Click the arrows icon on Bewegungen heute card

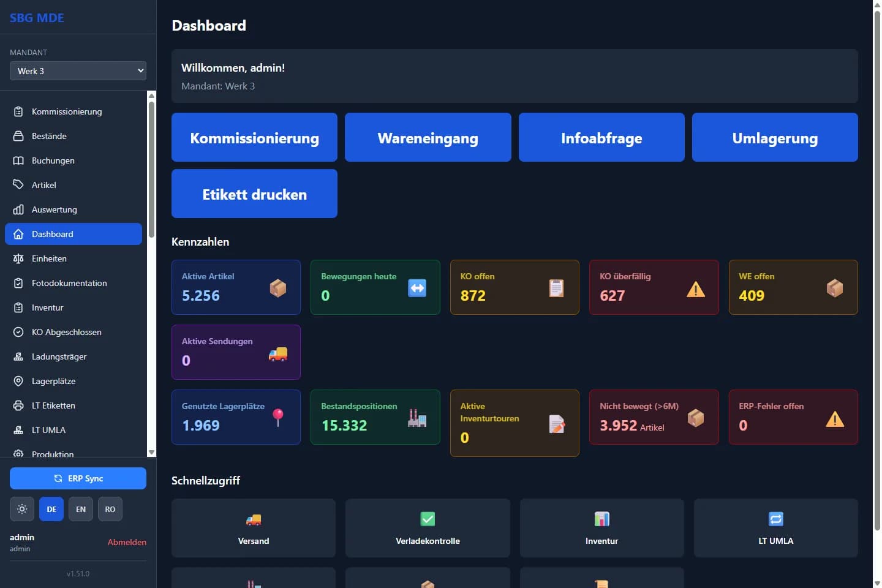(417, 288)
